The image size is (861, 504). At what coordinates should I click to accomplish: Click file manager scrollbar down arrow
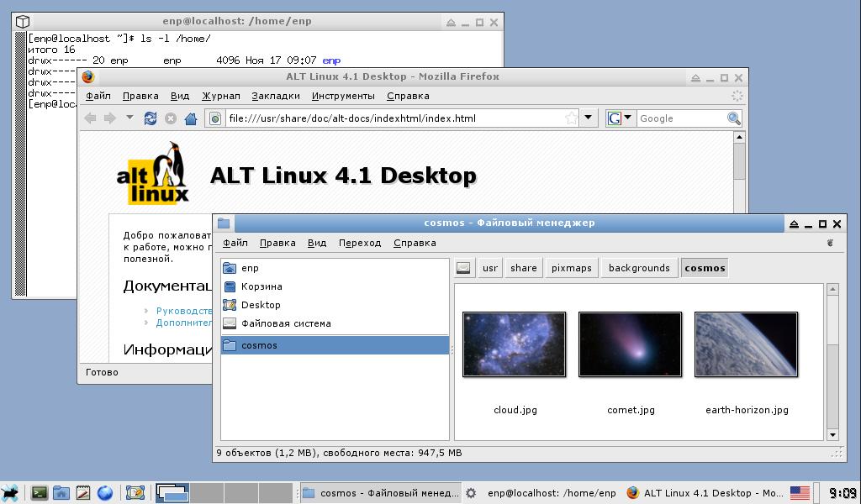[x=832, y=435]
